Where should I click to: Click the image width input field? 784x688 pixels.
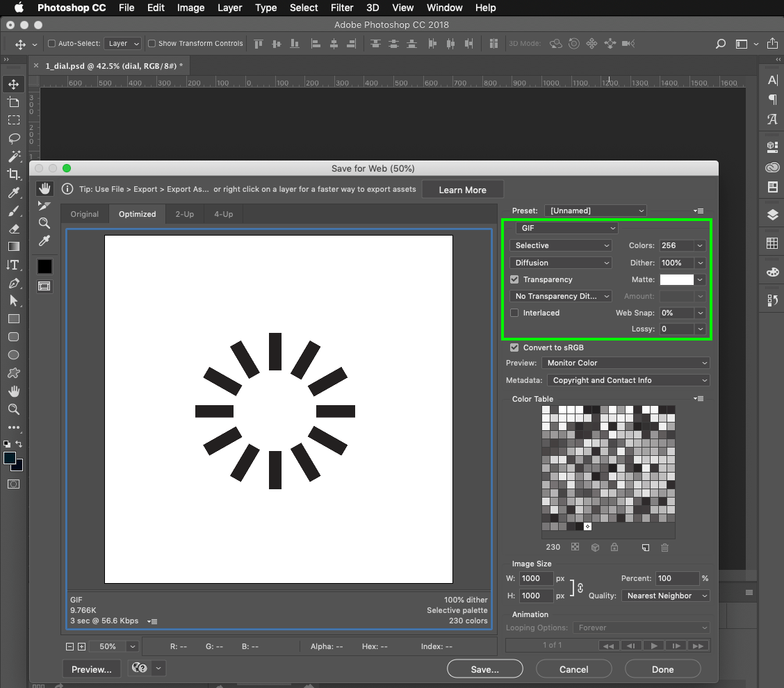535,578
